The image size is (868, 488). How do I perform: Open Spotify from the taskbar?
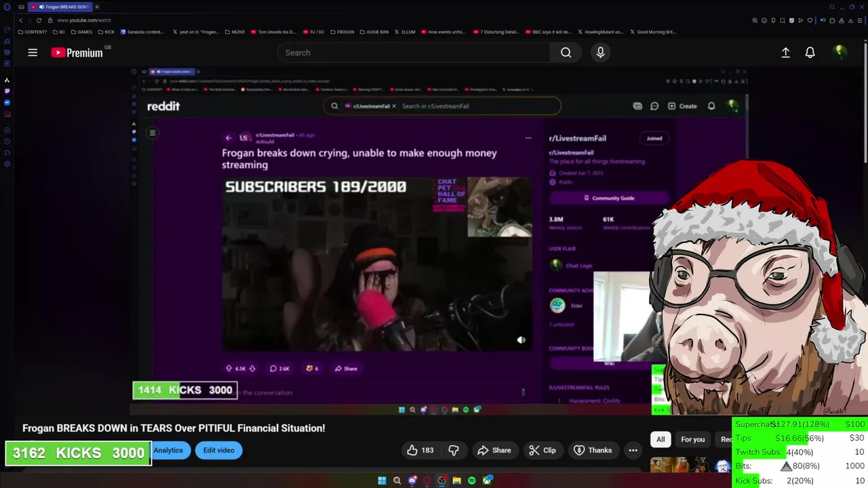tap(471, 481)
